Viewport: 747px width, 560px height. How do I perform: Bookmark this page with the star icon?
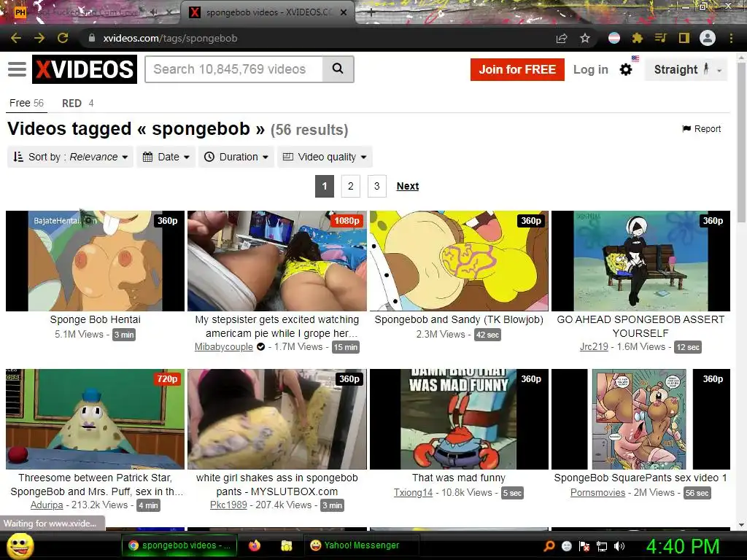coord(585,38)
